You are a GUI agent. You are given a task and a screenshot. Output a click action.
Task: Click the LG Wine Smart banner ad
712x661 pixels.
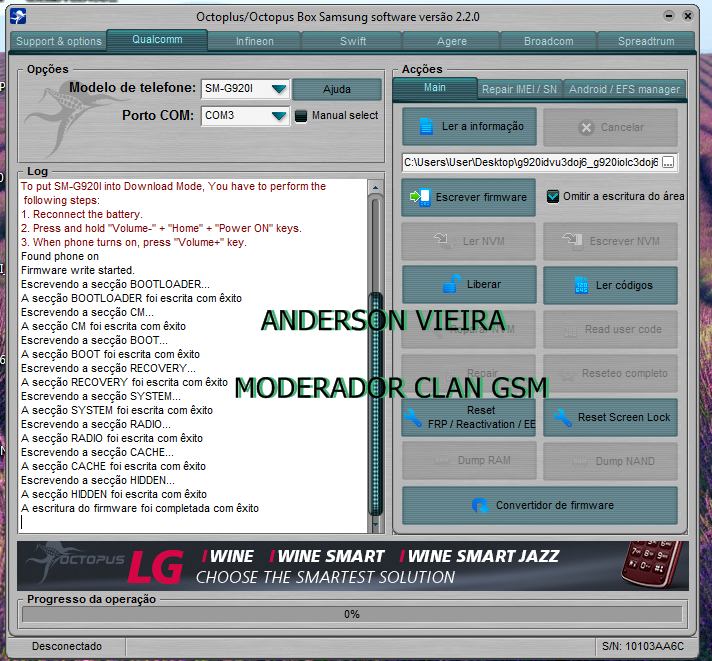352,566
